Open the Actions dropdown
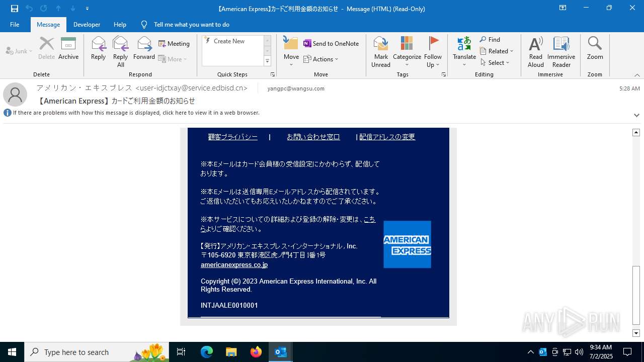This screenshot has width=644, height=362. [321, 59]
